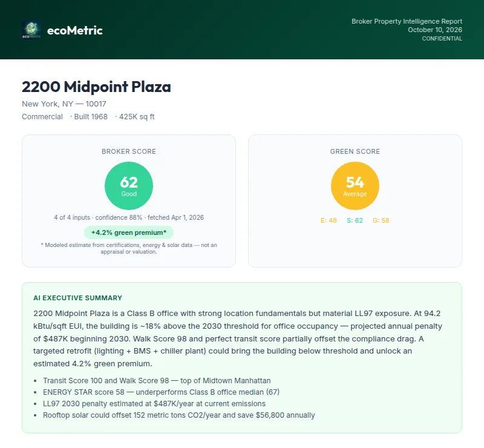Click the +4.2% green premium badge
The image size is (484, 448).
pos(129,232)
